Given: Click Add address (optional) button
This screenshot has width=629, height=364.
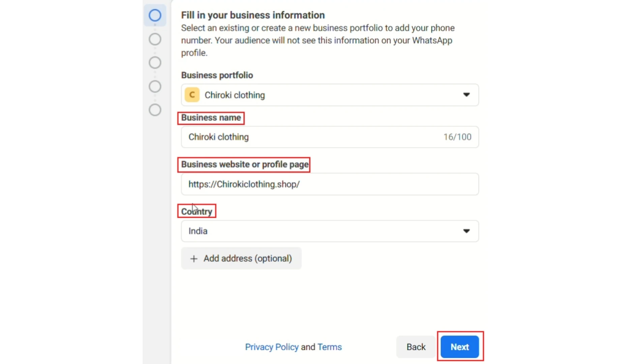Looking at the screenshot, I should 241,259.
